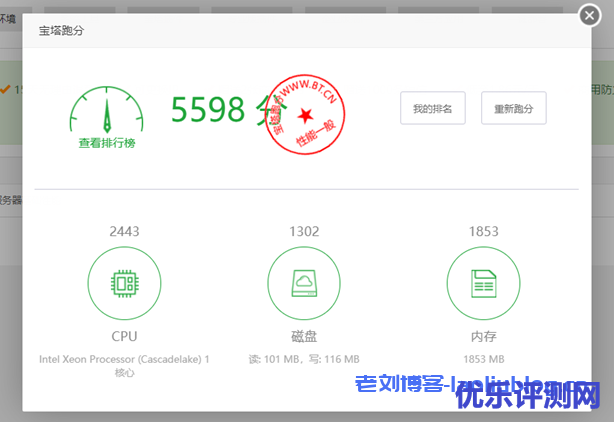Click Intel Xeon Processor (Cascadelake) description

point(125,365)
